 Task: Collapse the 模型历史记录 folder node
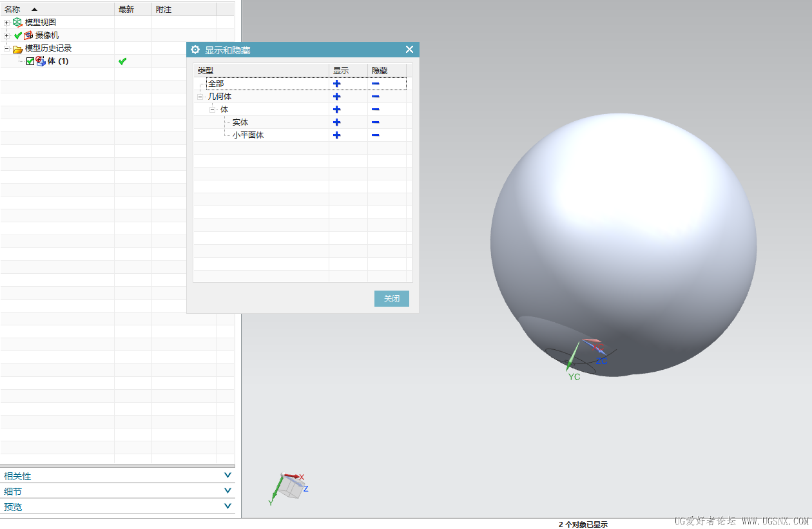click(x=7, y=48)
